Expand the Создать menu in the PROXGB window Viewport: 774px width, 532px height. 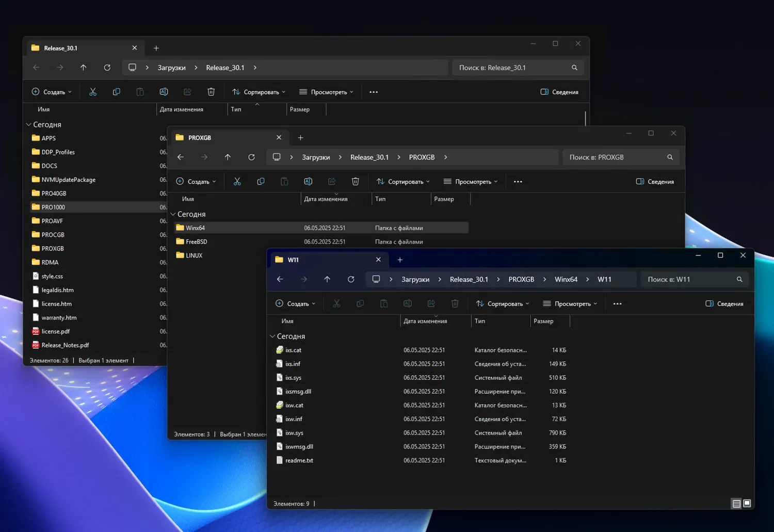(196, 182)
